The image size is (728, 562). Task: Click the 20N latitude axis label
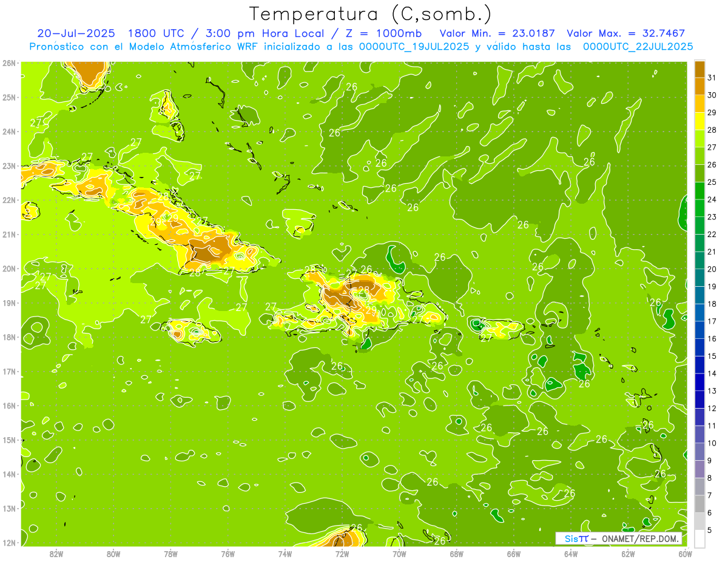coord(8,269)
